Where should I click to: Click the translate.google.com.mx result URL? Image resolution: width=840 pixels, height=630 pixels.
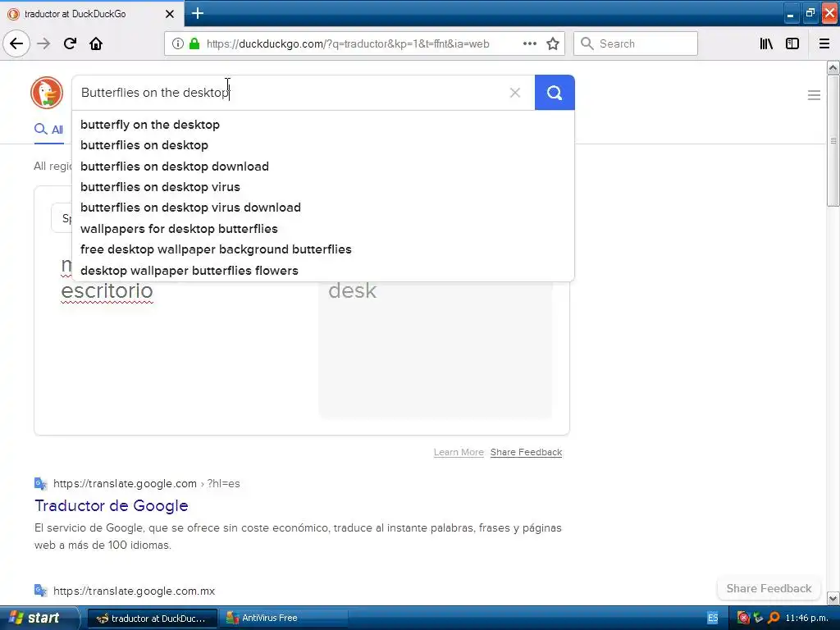134,591
